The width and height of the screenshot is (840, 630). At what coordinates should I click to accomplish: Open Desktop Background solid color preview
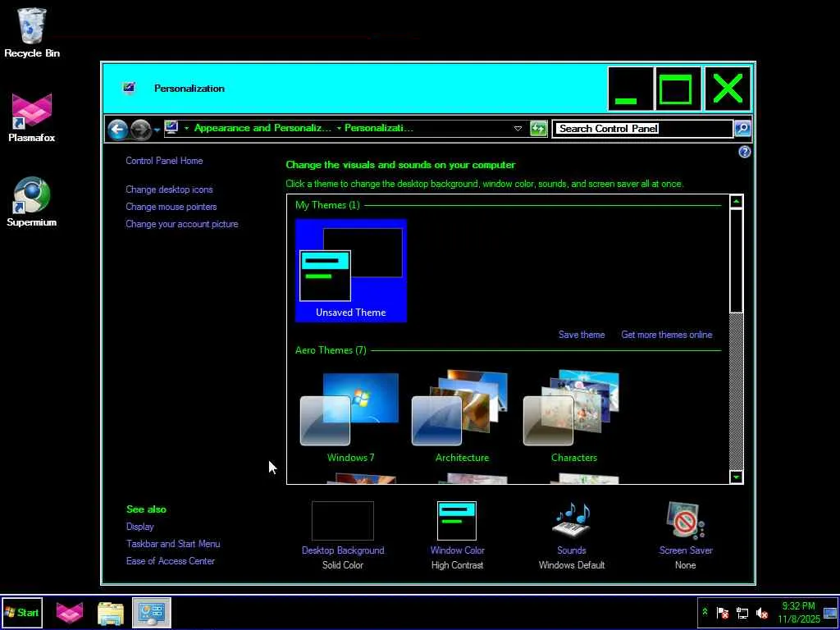coord(343,521)
